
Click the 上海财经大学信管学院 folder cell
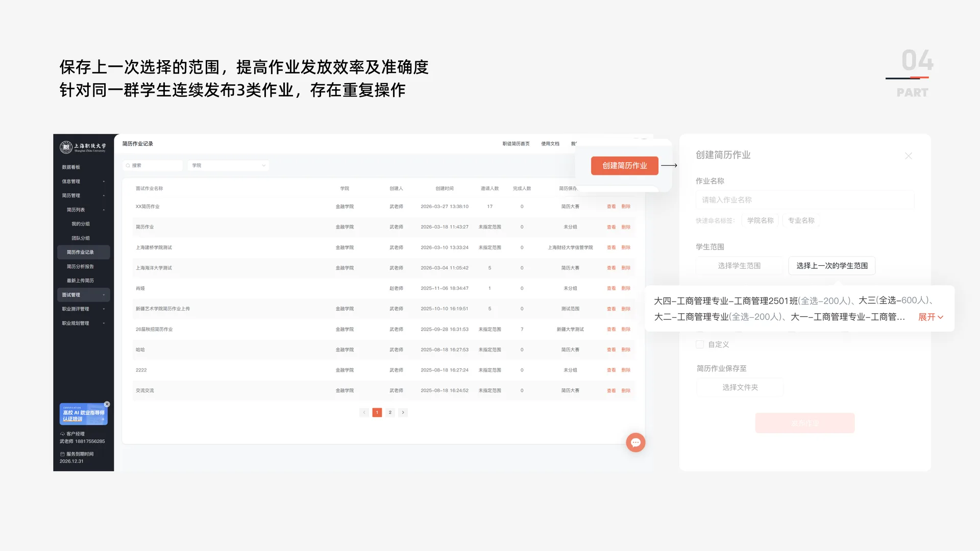[x=570, y=247]
